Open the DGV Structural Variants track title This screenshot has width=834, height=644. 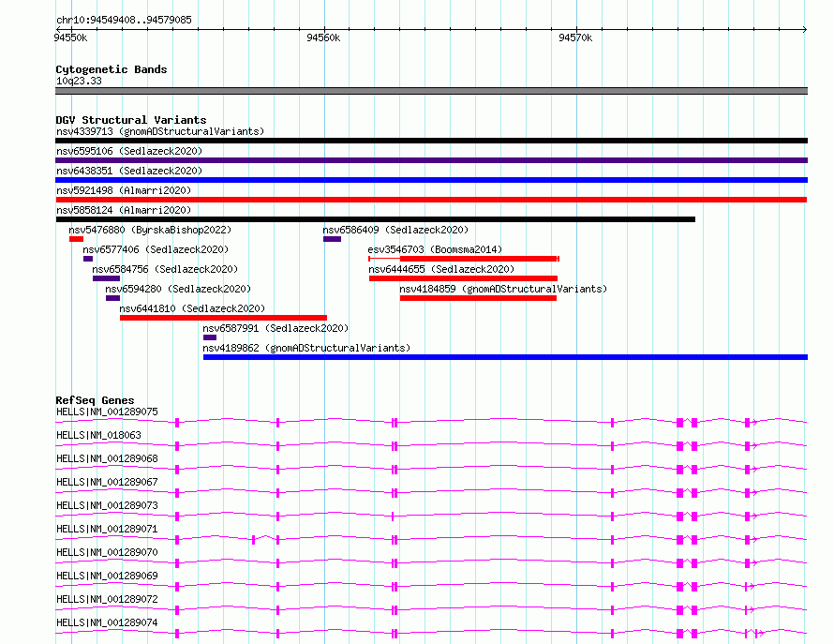pyautogui.click(x=131, y=120)
